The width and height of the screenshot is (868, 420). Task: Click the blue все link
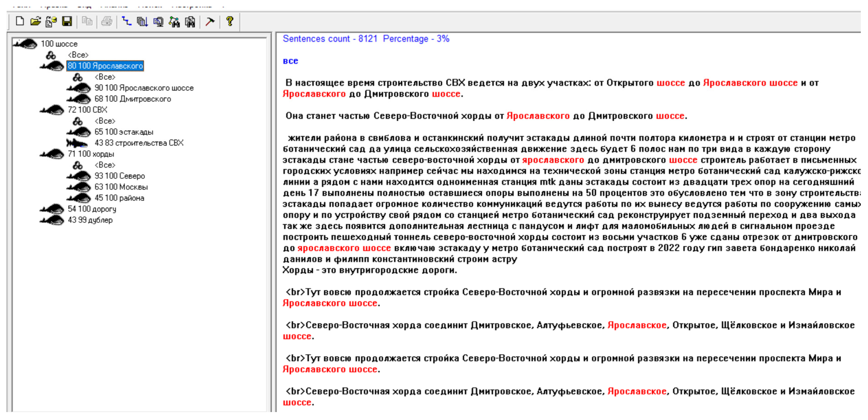click(x=290, y=61)
